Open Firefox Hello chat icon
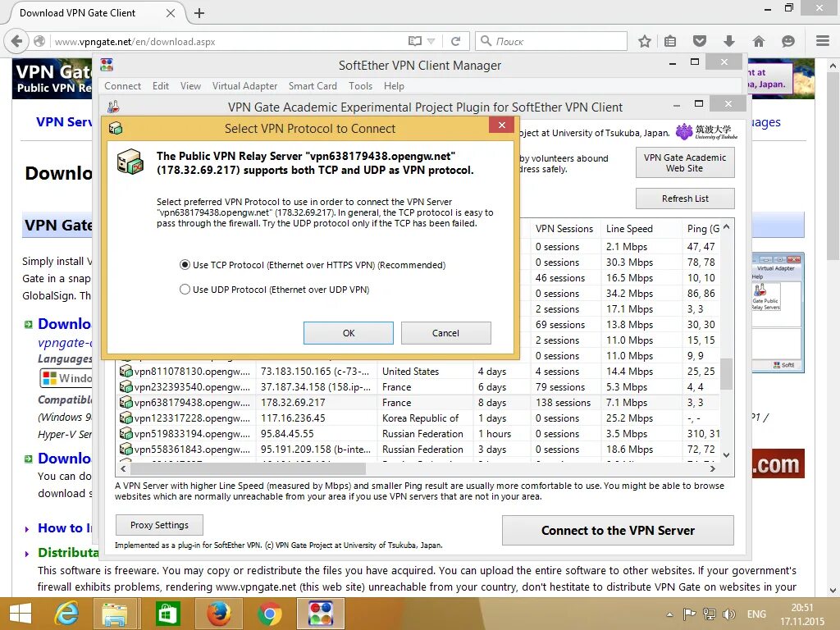This screenshot has width=840, height=630. pyautogui.click(x=788, y=41)
